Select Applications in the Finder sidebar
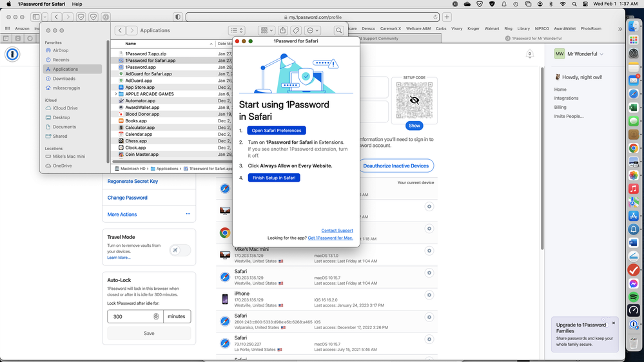 pos(65,69)
